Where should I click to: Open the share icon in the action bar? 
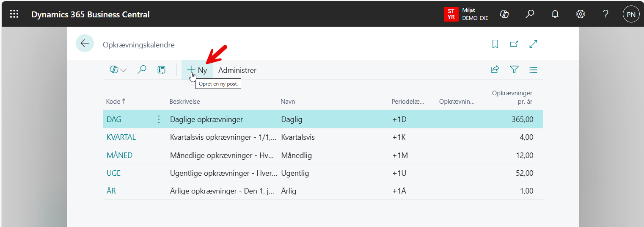(x=495, y=70)
